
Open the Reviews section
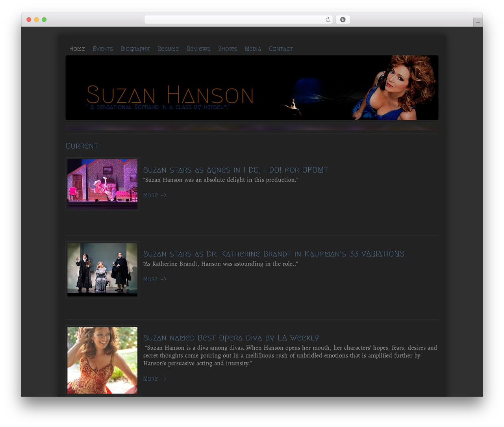tap(198, 49)
